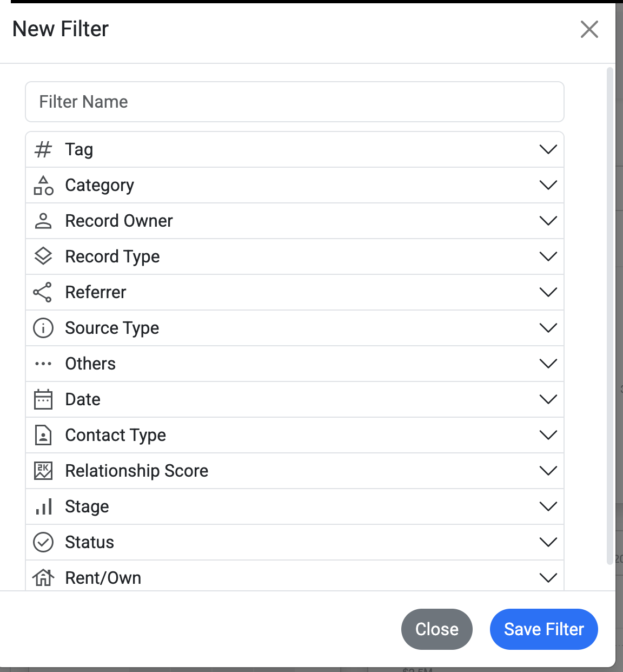Click the Date calendar icon

pos(43,399)
